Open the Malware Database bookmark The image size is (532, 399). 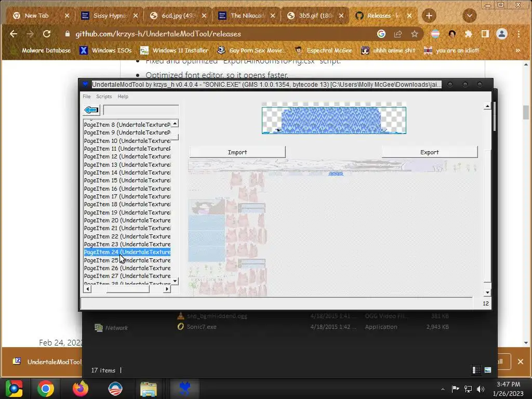click(x=41, y=50)
